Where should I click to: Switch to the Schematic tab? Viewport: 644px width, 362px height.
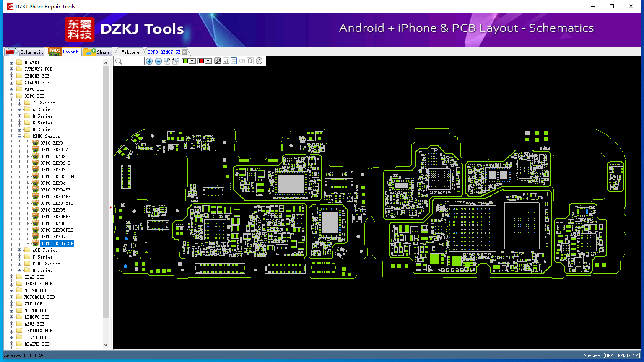[x=25, y=52]
